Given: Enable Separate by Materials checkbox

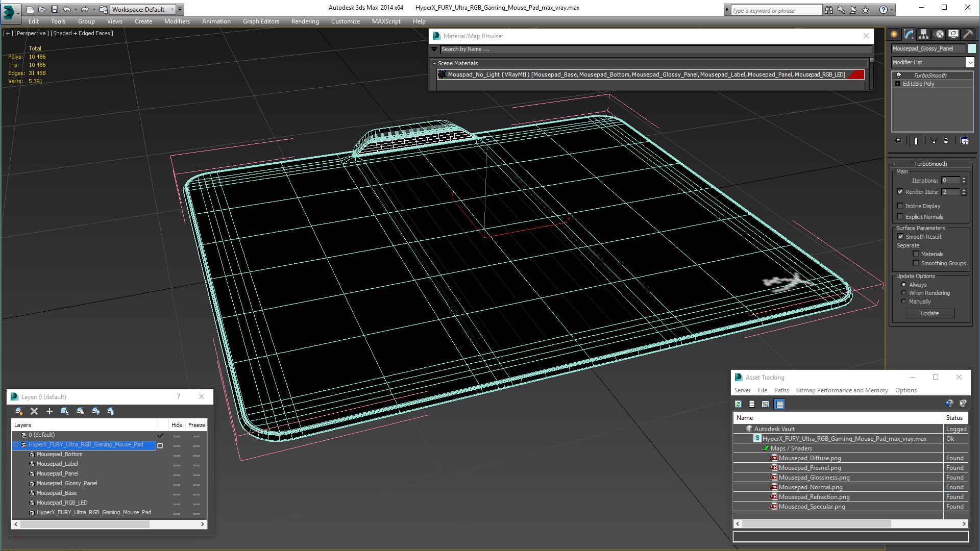Looking at the screenshot, I should click(916, 254).
